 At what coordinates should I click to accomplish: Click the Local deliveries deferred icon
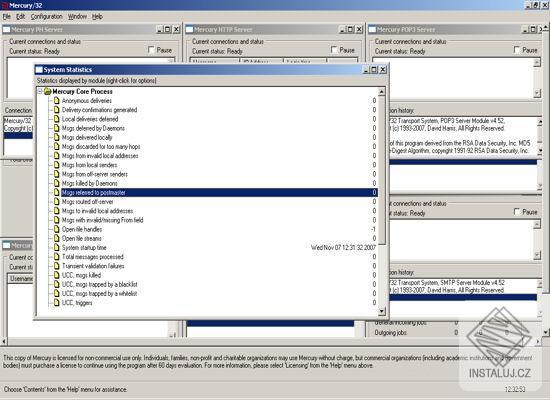tap(56, 119)
